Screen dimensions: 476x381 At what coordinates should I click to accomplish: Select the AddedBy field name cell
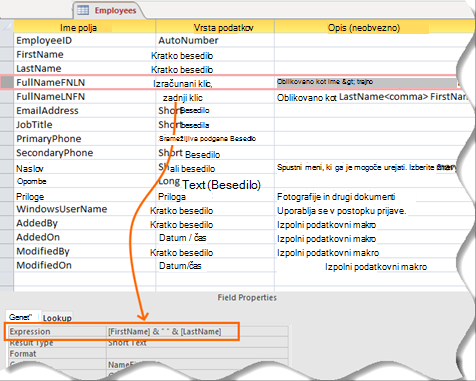pyautogui.click(x=85, y=223)
